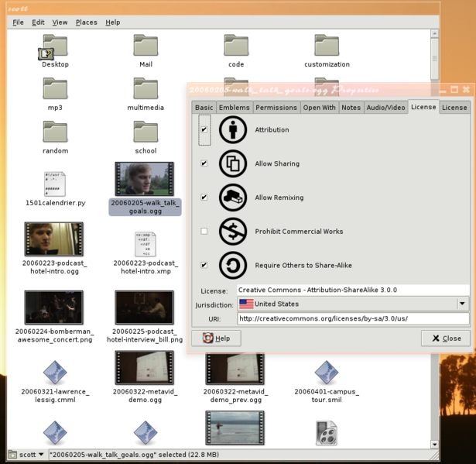This screenshot has width=476, height=464.
Task: Switch to the Audio/Video tab
Action: click(x=386, y=108)
